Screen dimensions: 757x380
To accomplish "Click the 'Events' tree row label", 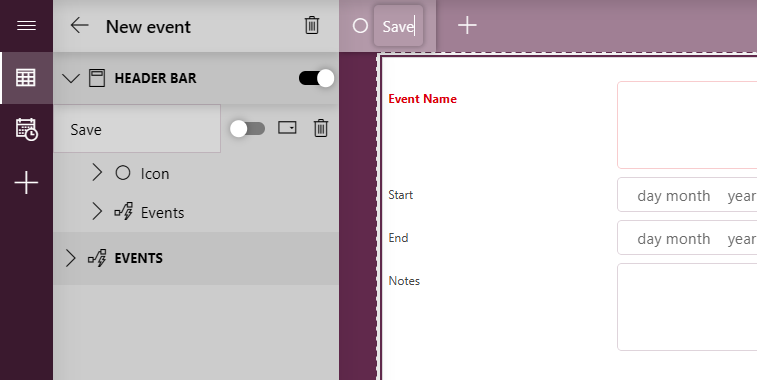I will pyautogui.click(x=162, y=212).
